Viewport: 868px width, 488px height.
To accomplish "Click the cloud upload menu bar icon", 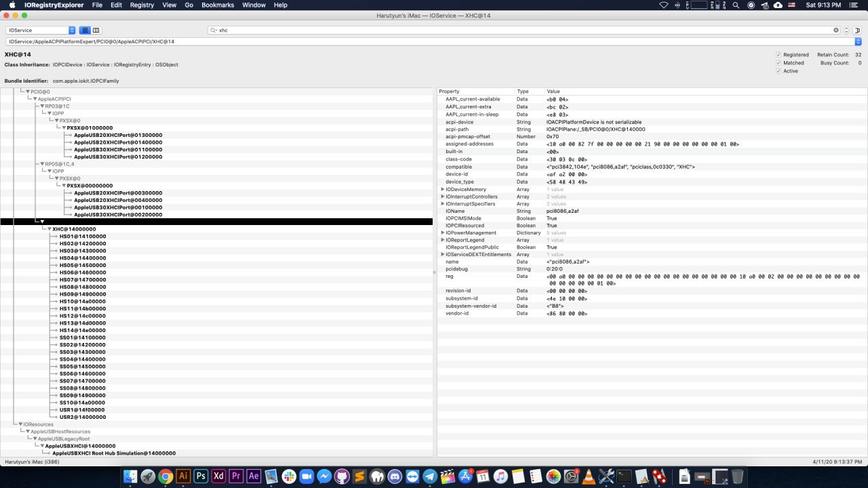I will click(x=778, y=5).
